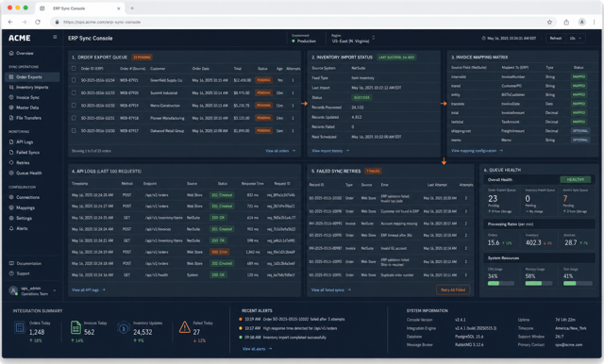This screenshot has width=604, height=364.
Task: Expand the ops_admin user menu chevron
Action: 55,290
